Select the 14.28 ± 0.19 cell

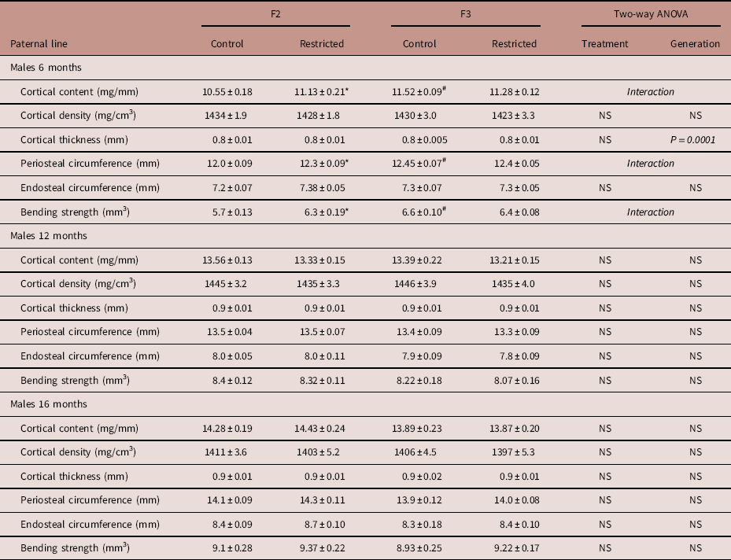point(227,428)
